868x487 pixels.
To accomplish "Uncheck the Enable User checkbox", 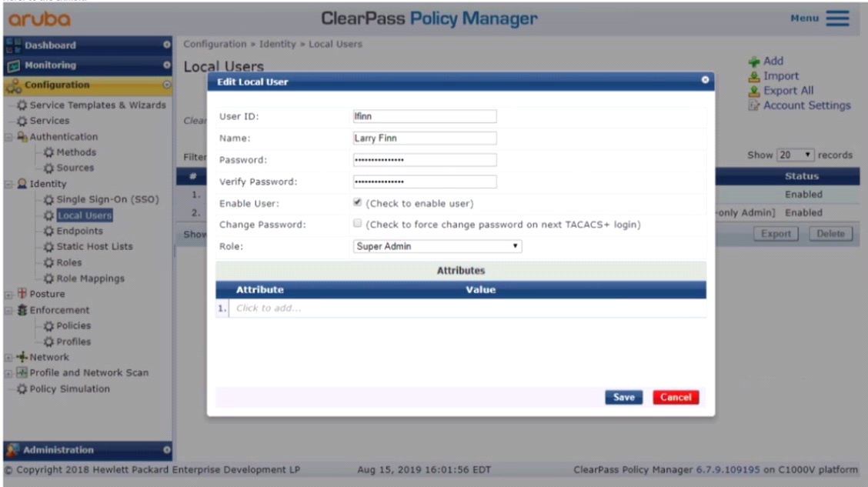I will click(x=357, y=202).
